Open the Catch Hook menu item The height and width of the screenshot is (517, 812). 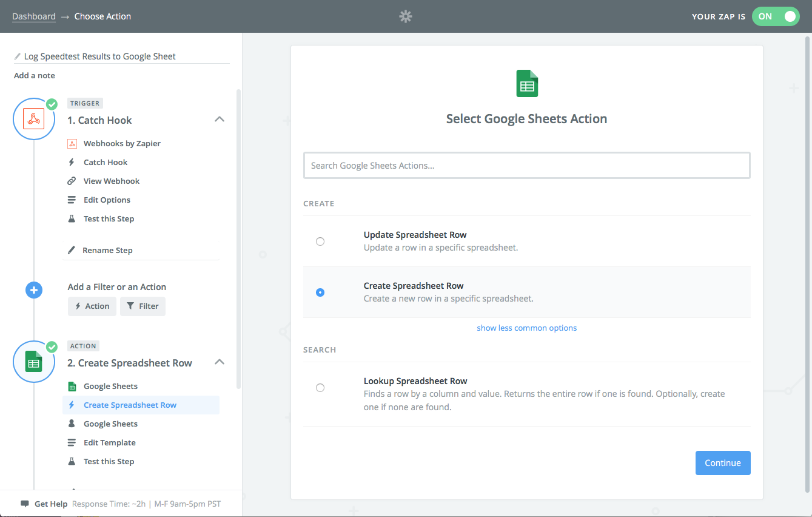pyautogui.click(x=106, y=163)
